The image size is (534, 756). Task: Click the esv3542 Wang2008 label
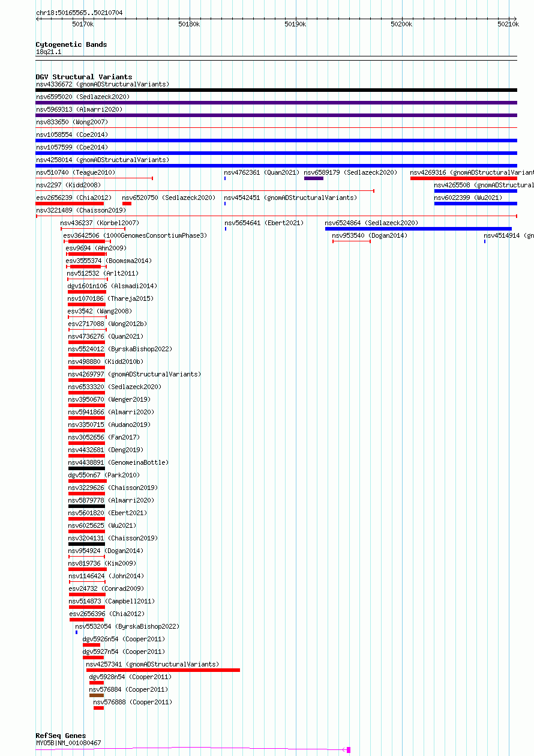click(x=100, y=311)
